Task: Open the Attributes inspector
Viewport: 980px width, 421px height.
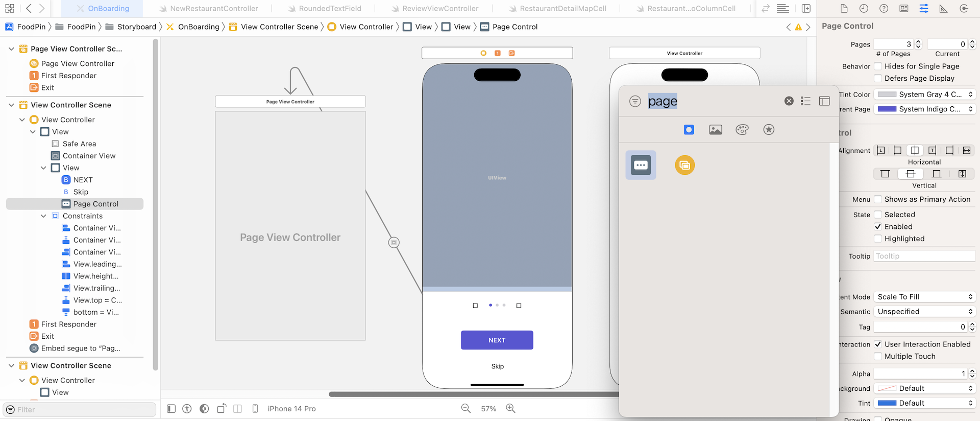Action: [x=924, y=8]
